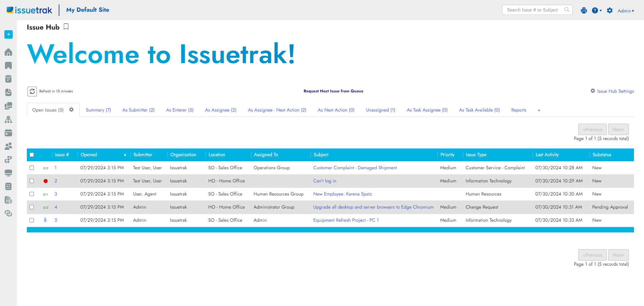Tick checkbox for the Edge Chromium upgrade issue
This screenshot has width=644, height=306.
[32, 207]
